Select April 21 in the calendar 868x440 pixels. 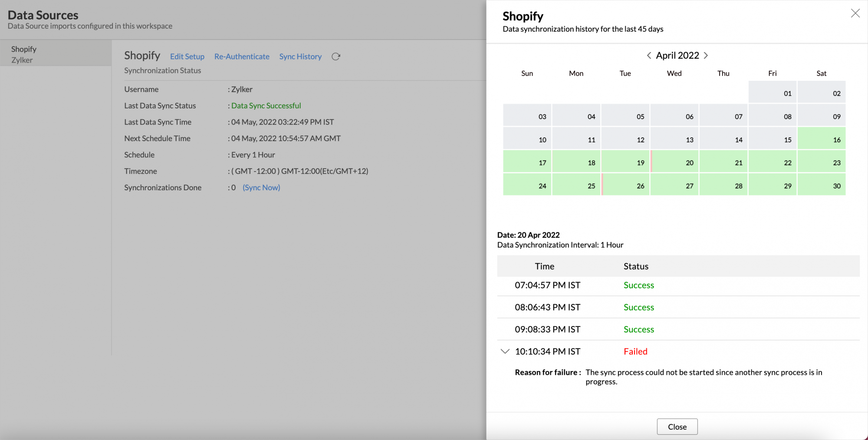click(723, 161)
